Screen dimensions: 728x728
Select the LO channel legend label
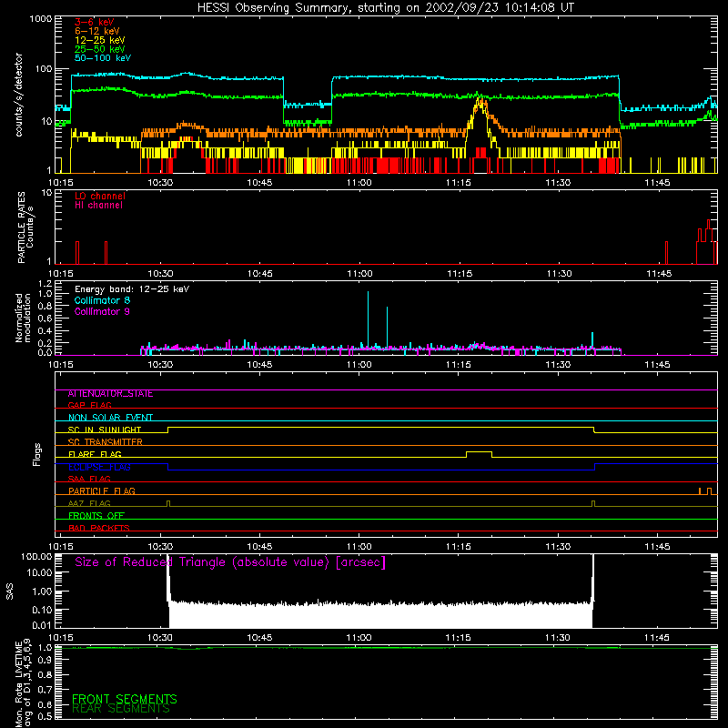click(100, 196)
